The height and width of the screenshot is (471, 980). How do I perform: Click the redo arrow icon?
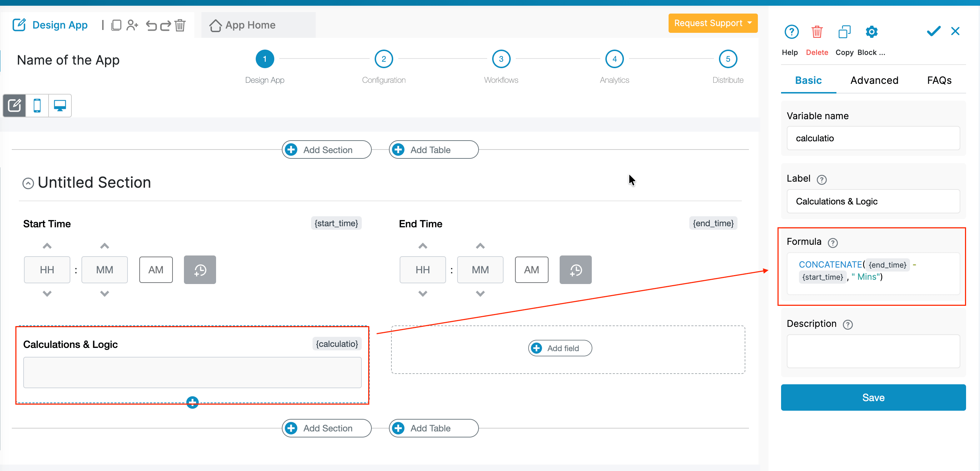165,25
